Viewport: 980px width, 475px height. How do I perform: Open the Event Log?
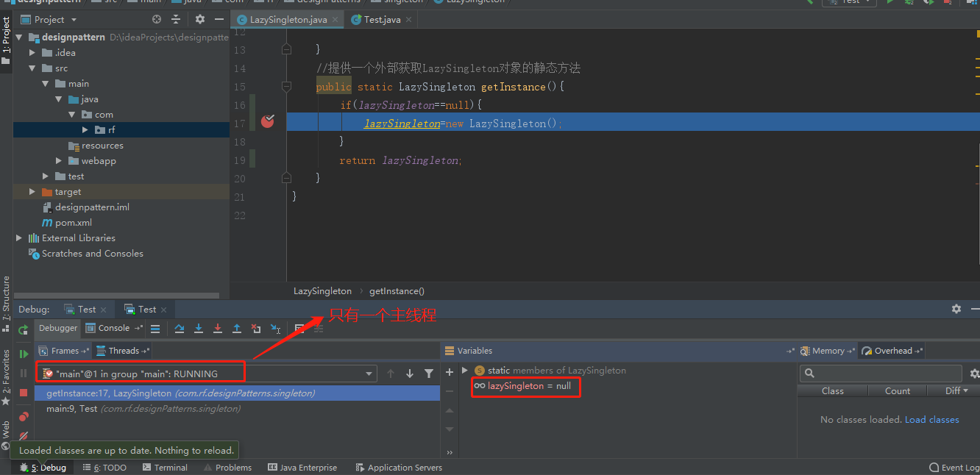click(954, 468)
